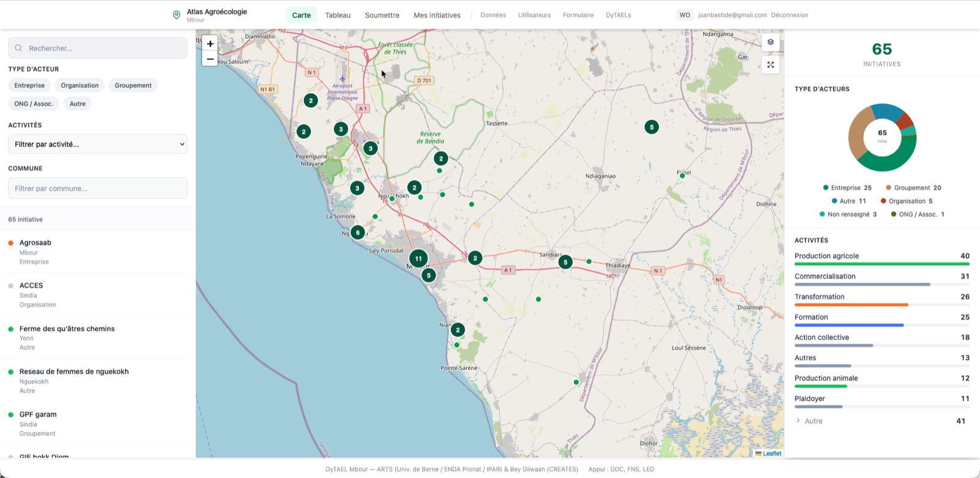
Task: Click the Autres activity row with 13
Action: click(882, 361)
